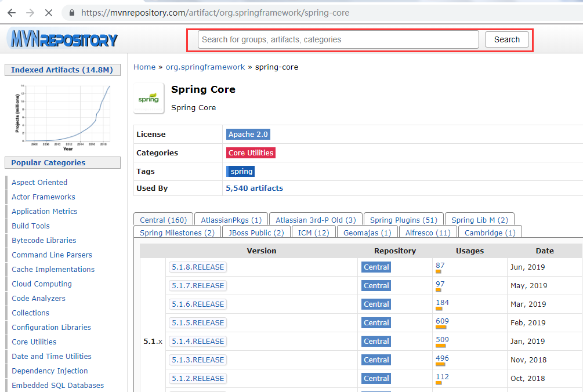Go to Home breadcrumb
The width and height of the screenshot is (583, 392).
click(x=144, y=67)
